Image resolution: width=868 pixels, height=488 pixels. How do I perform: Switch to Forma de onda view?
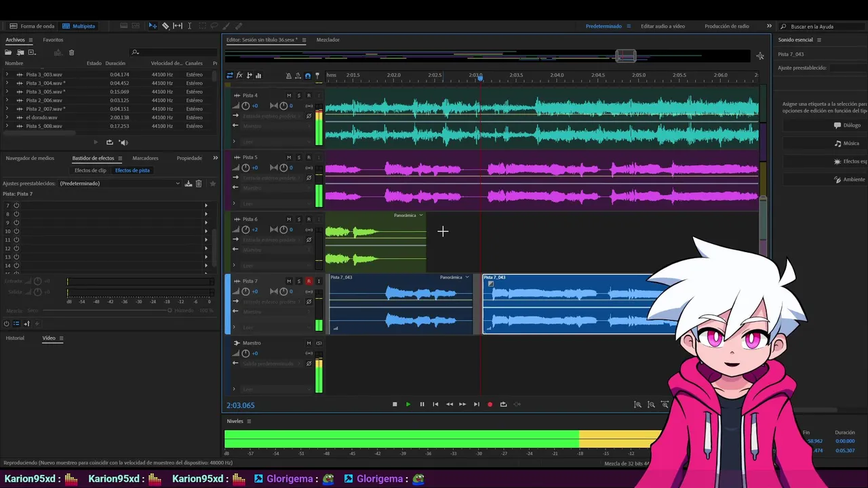[x=32, y=26]
